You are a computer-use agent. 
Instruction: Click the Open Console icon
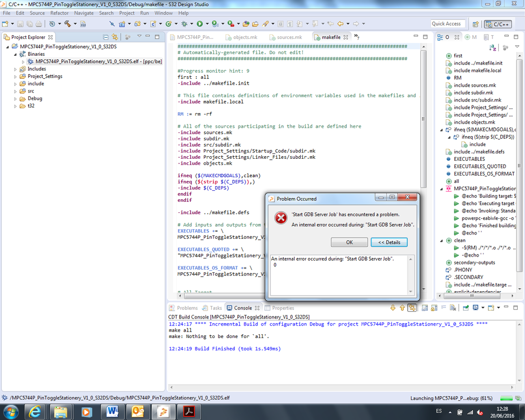(491, 308)
